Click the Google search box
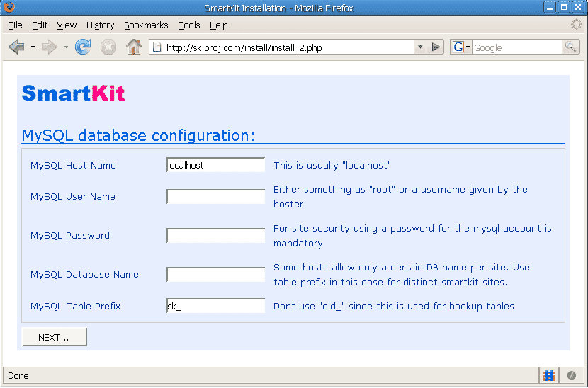 click(x=516, y=47)
